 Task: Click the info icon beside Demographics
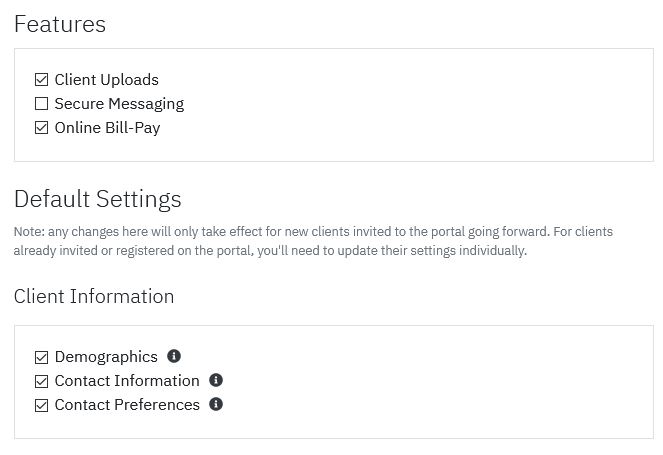(174, 356)
